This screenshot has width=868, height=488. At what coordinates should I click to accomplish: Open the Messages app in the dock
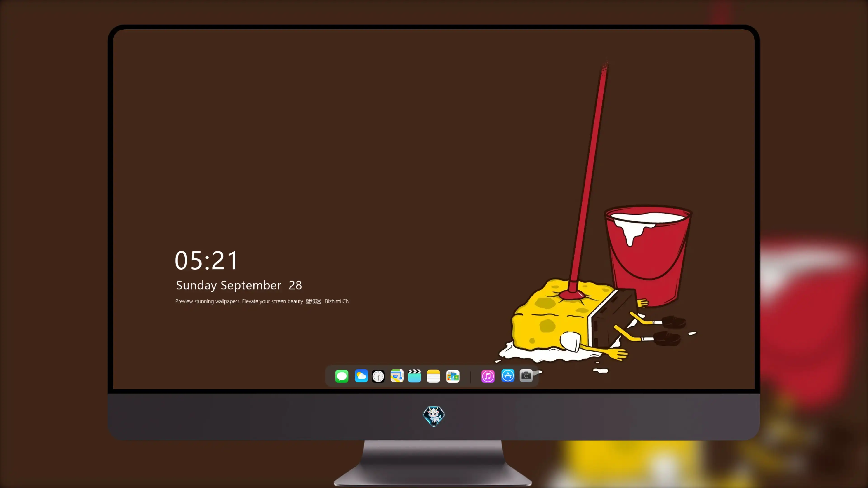tap(342, 376)
